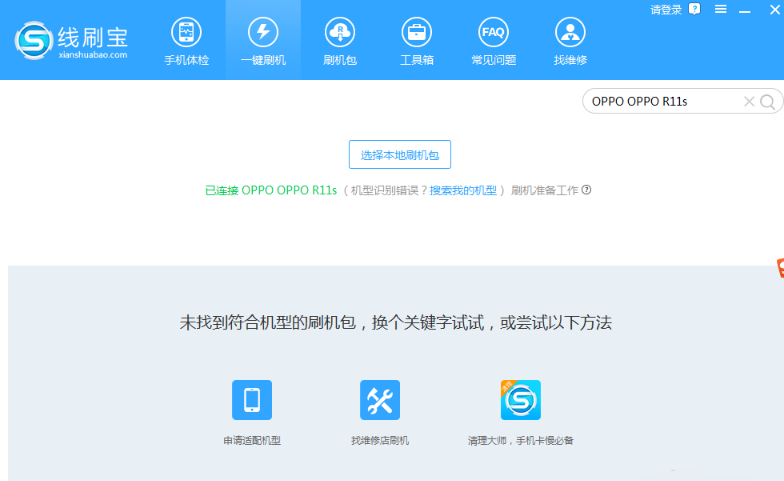This screenshot has height=481, width=784.
Task: Click 已连接 OPPO OPPO R11s status text
Action: [x=271, y=190]
